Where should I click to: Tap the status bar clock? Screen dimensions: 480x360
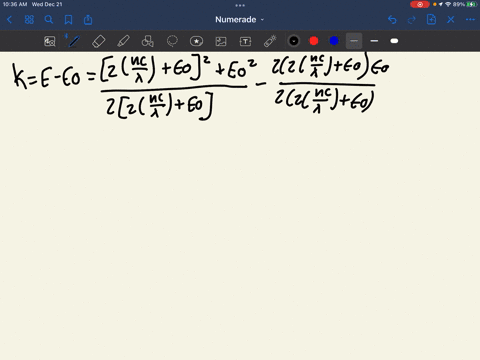15,4
